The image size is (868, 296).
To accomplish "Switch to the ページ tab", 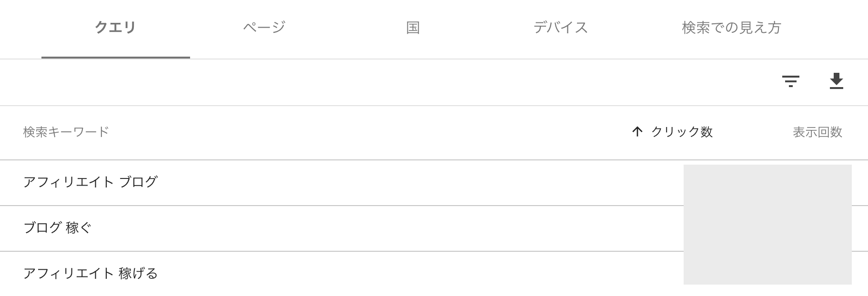I will point(264,28).
